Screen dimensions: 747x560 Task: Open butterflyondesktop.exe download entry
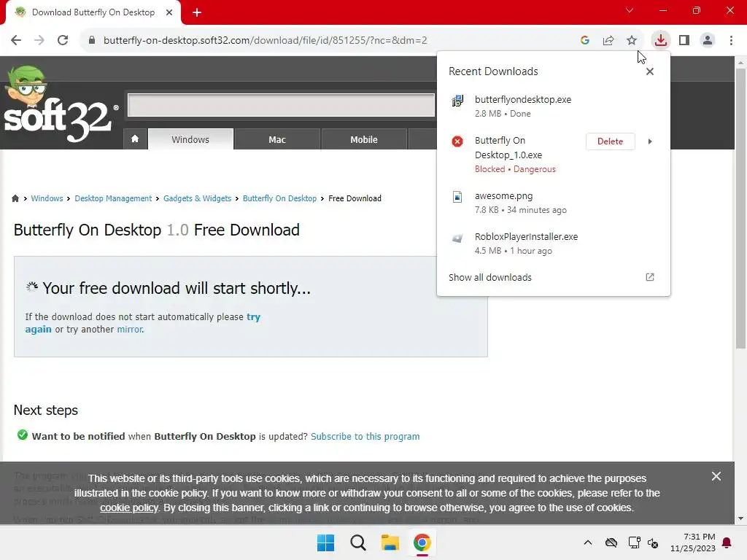[x=553, y=106]
